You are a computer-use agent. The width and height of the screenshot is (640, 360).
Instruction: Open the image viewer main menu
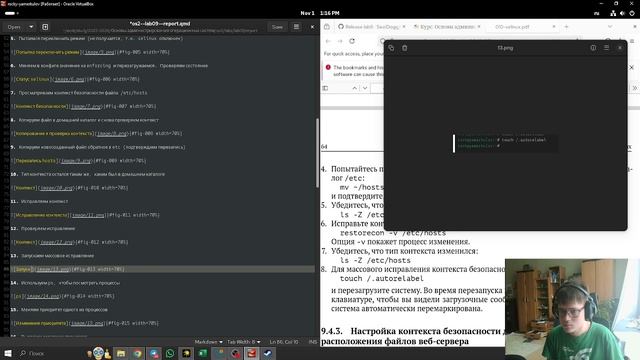click(x=607, y=48)
